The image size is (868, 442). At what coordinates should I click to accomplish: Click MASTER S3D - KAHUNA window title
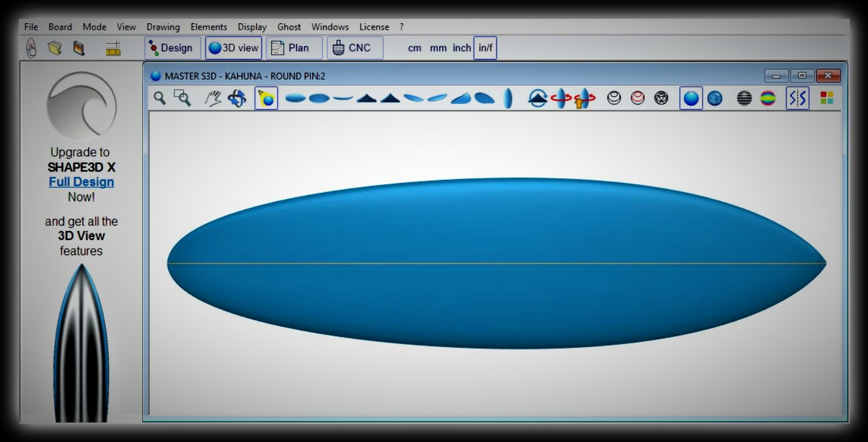tap(245, 76)
